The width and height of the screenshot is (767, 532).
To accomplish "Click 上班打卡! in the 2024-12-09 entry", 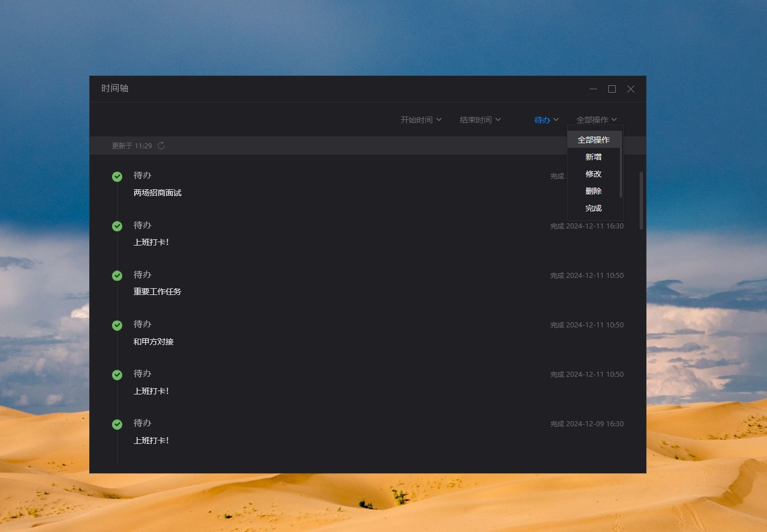I will pyautogui.click(x=151, y=440).
